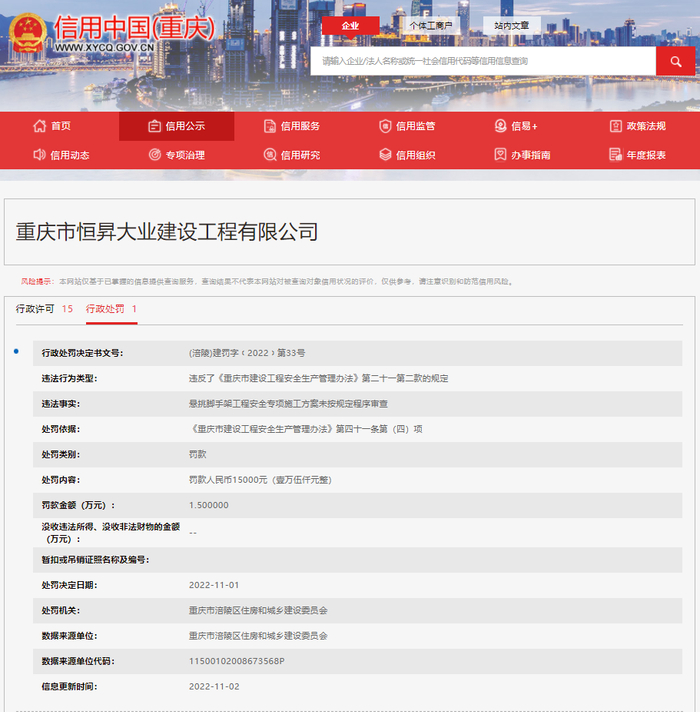Screen dimensions: 700x712
Task: Open 首页 in the navigation menu
Action: pyautogui.click(x=61, y=126)
